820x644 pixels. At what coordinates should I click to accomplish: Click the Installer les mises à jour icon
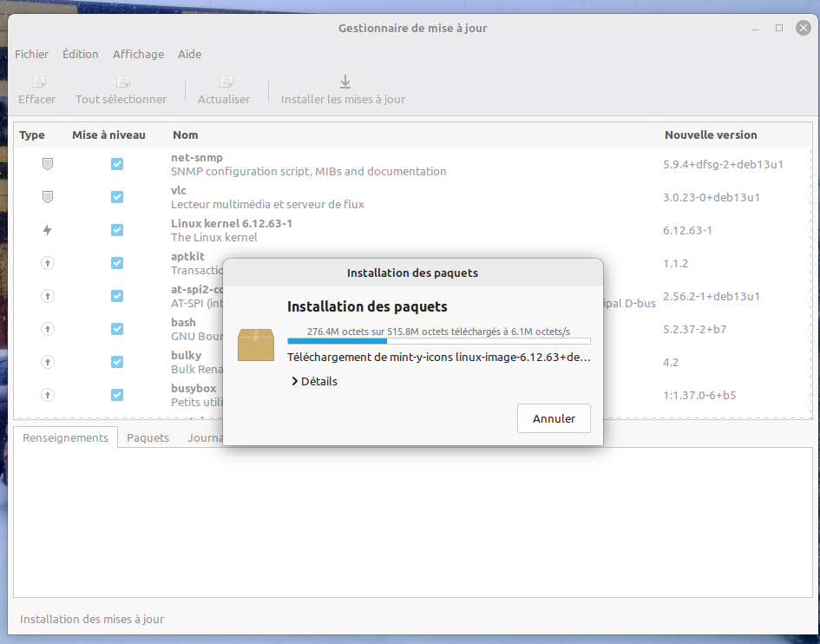[344, 82]
